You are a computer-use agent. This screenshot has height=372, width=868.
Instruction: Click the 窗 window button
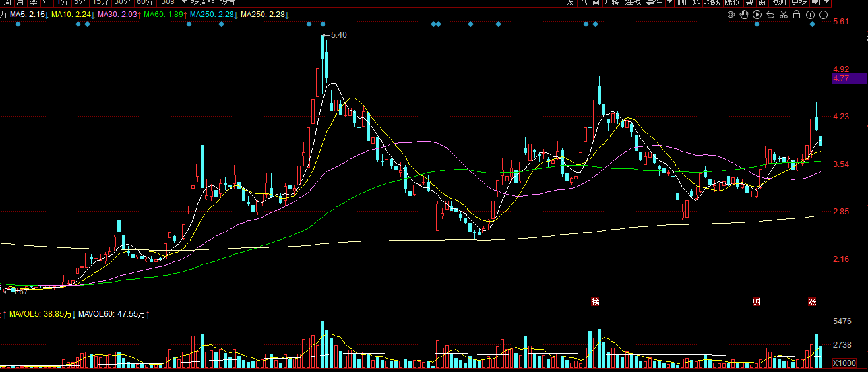pyautogui.click(x=762, y=3)
